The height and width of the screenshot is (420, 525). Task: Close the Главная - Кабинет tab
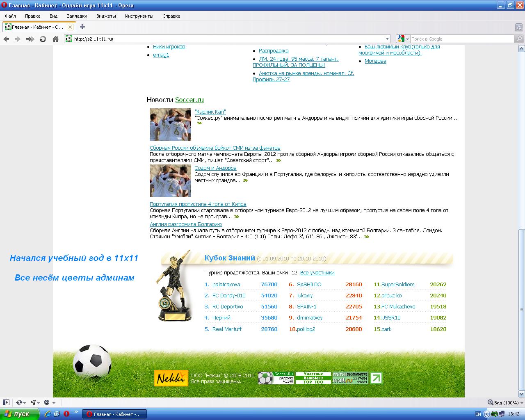tap(70, 27)
